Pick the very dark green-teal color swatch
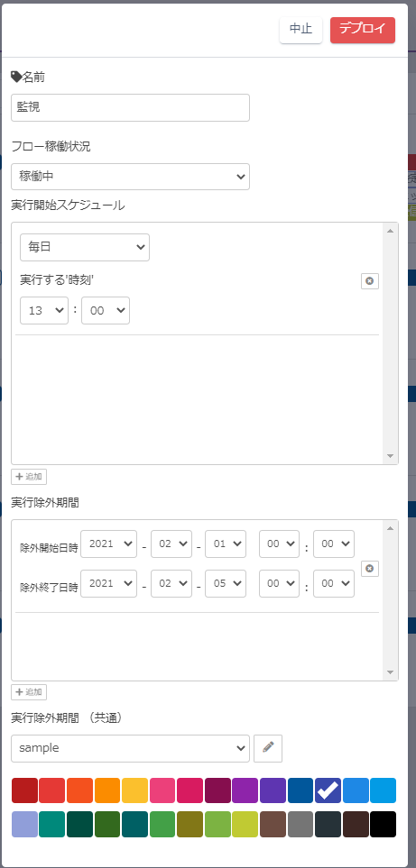The image size is (416, 868). pyautogui.click(x=79, y=824)
